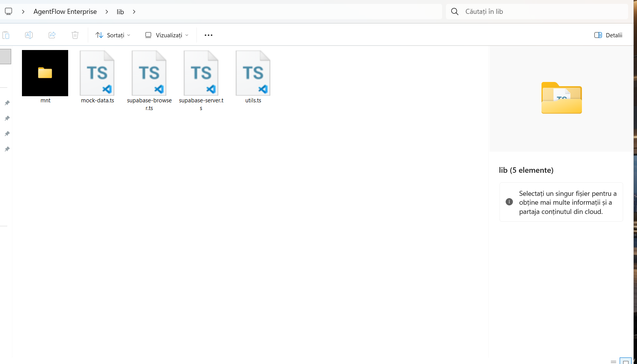The width and height of the screenshot is (637, 364).
Task: Click the Delete trash icon
Action: (x=75, y=35)
